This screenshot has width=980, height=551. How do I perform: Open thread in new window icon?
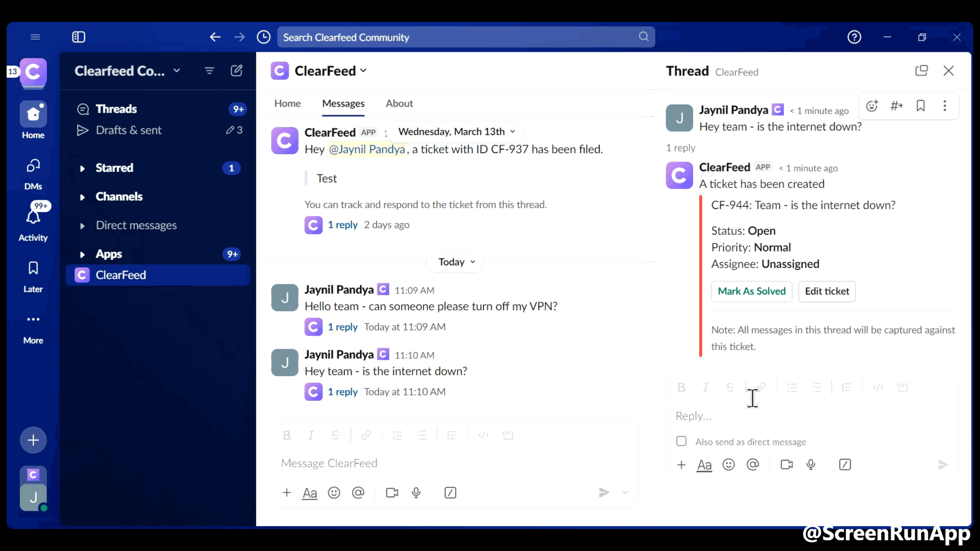[x=921, y=70]
